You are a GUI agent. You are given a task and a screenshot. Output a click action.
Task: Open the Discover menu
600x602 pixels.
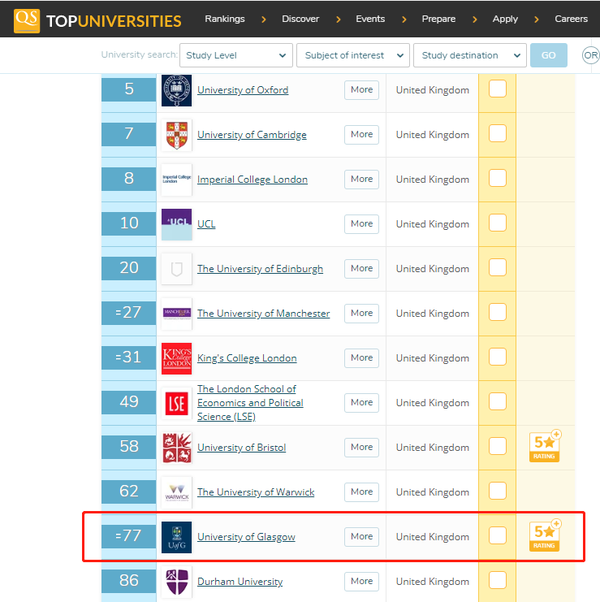(300, 19)
